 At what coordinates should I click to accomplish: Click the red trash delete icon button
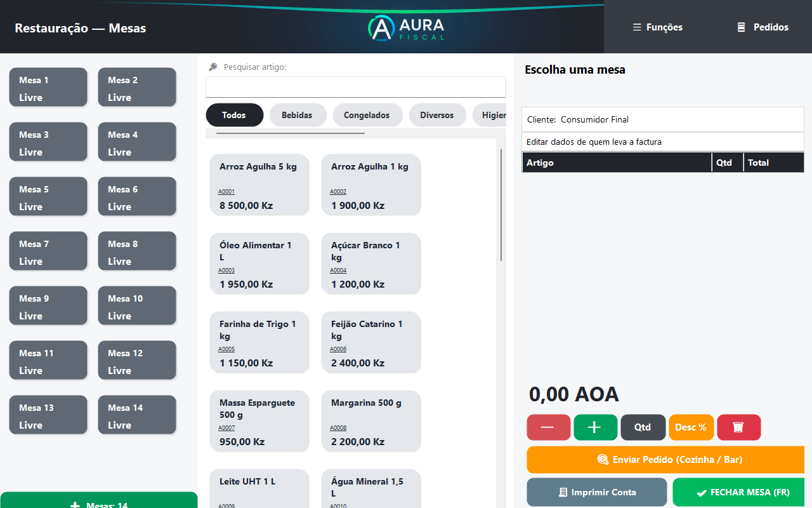(738, 427)
